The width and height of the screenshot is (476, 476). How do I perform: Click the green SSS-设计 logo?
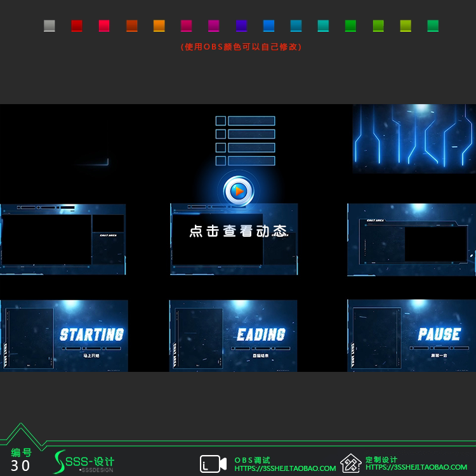pyautogui.click(x=84, y=462)
